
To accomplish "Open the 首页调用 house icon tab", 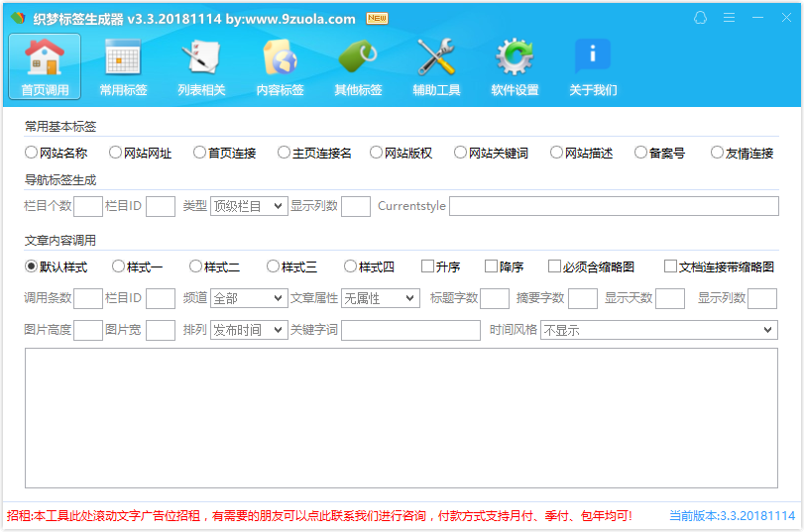I will click(45, 66).
